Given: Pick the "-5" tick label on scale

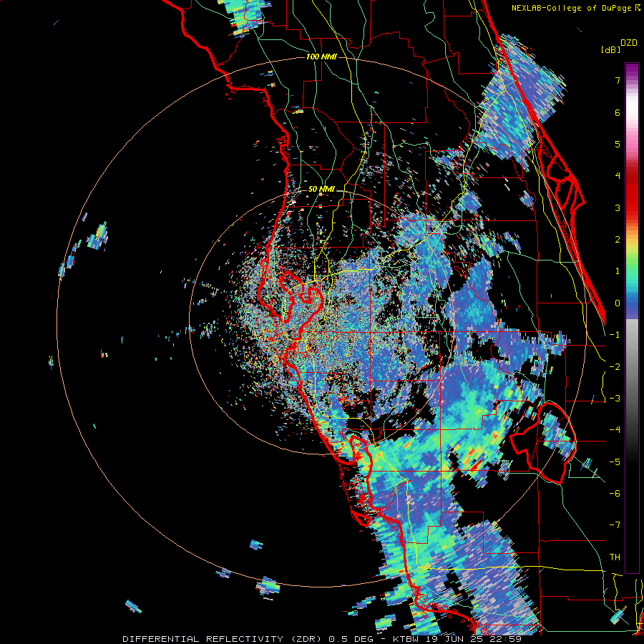Looking at the screenshot, I should coord(615,462).
